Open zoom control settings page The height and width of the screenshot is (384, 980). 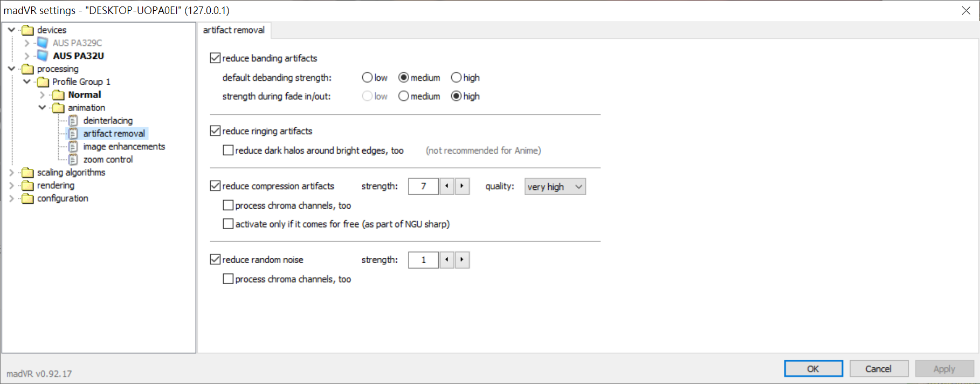tap(108, 160)
